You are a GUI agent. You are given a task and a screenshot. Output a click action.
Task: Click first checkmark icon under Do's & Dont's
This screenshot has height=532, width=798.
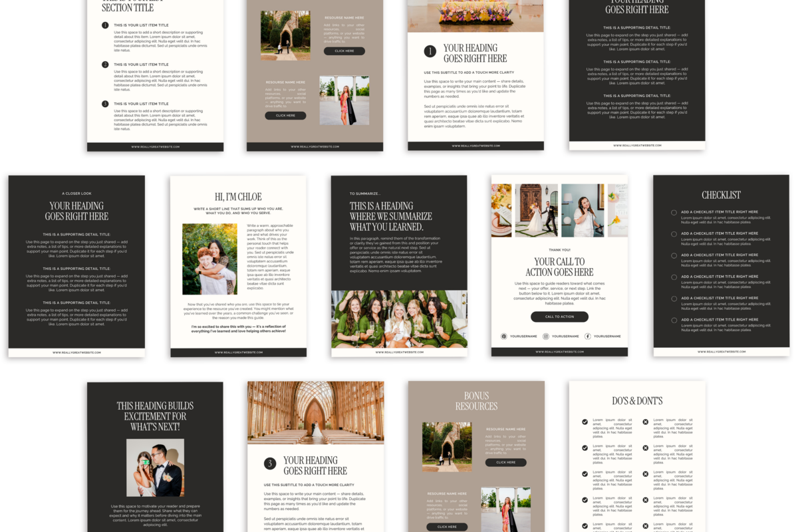coord(585,422)
